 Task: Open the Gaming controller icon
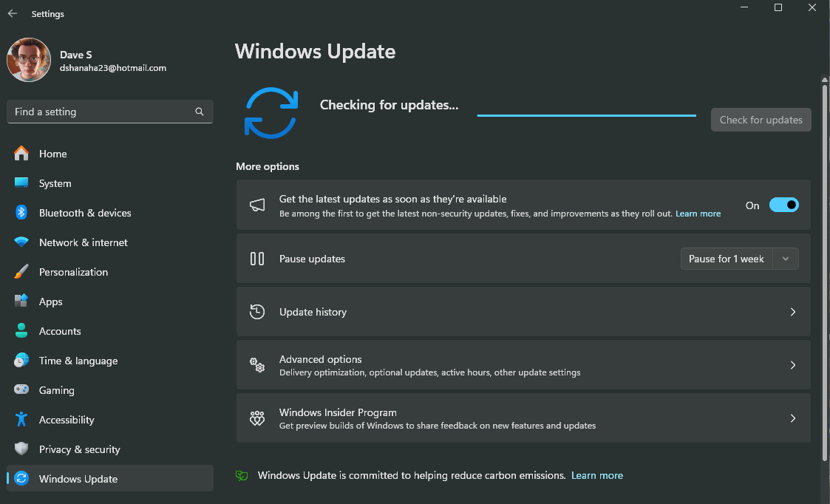21,389
